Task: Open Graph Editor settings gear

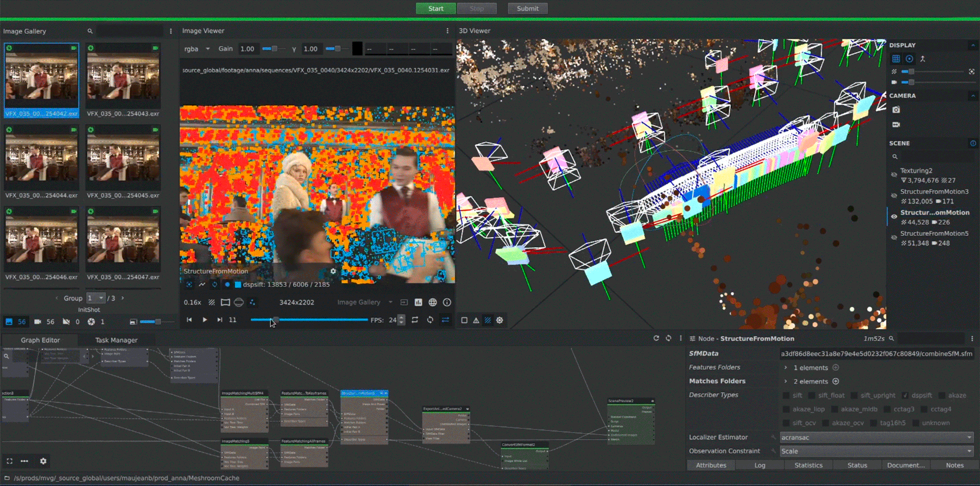Action: tap(43, 461)
